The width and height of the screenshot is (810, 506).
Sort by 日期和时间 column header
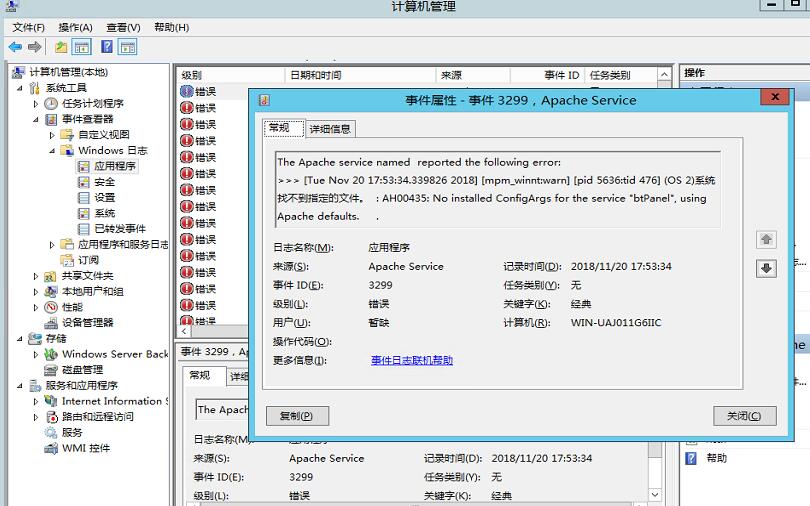(x=360, y=75)
